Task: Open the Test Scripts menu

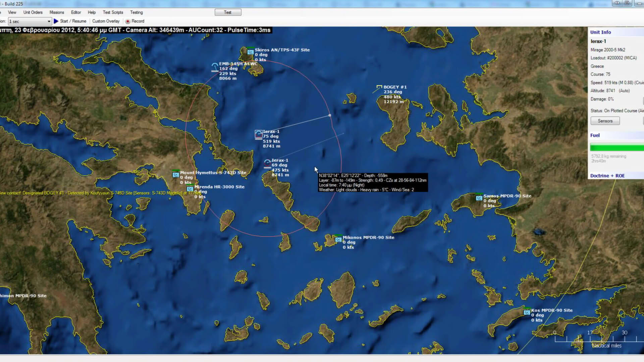Action: [x=113, y=12]
